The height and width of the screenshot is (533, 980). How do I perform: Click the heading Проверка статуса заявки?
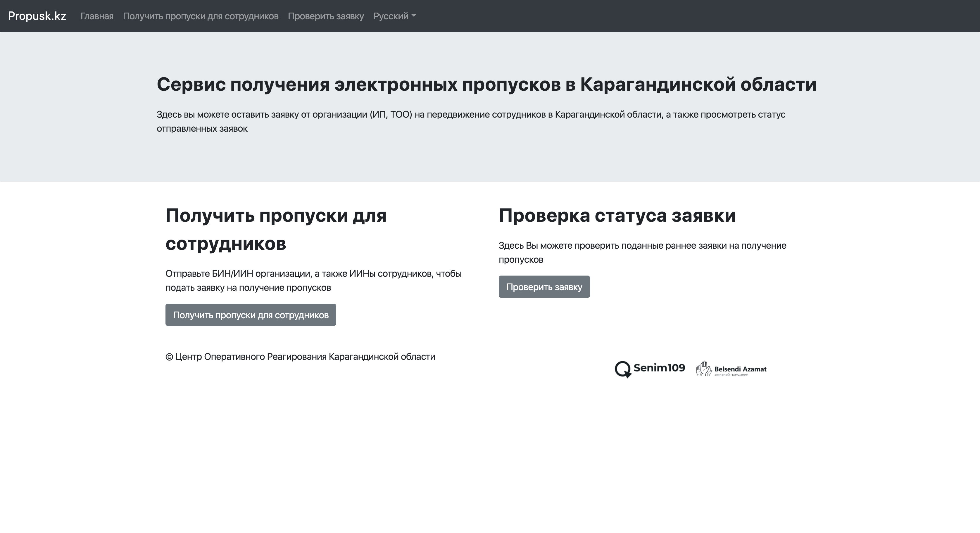pos(617,216)
